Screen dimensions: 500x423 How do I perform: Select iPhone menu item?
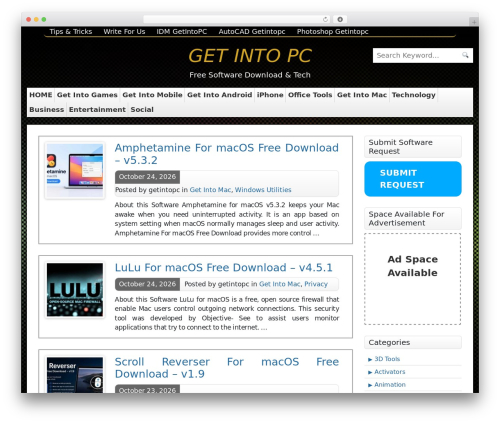point(270,95)
